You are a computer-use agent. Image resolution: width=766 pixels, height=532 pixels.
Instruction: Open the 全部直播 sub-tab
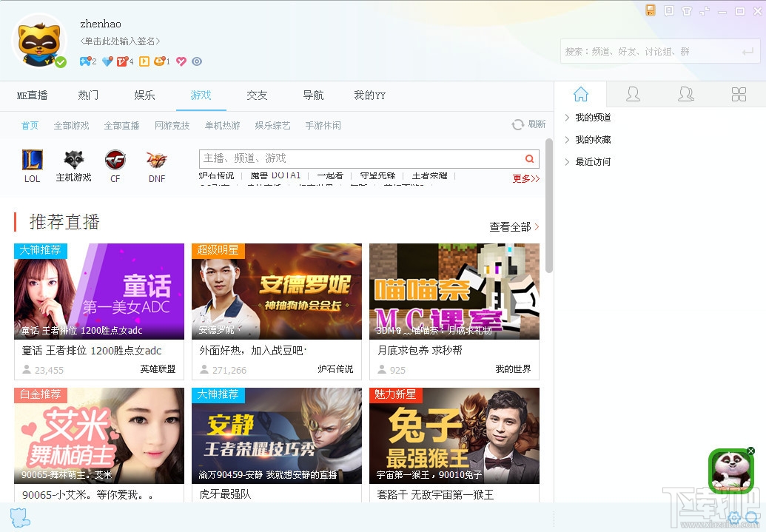point(121,126)
